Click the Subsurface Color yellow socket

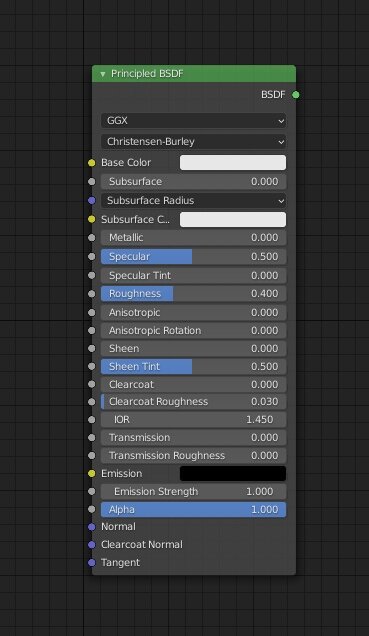click(x=92, y=219)
